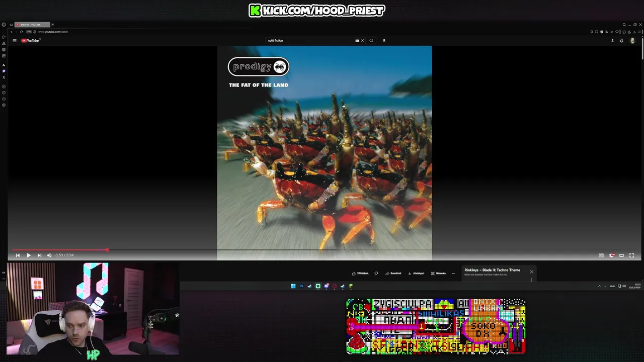Click the Download button under video

416,274
